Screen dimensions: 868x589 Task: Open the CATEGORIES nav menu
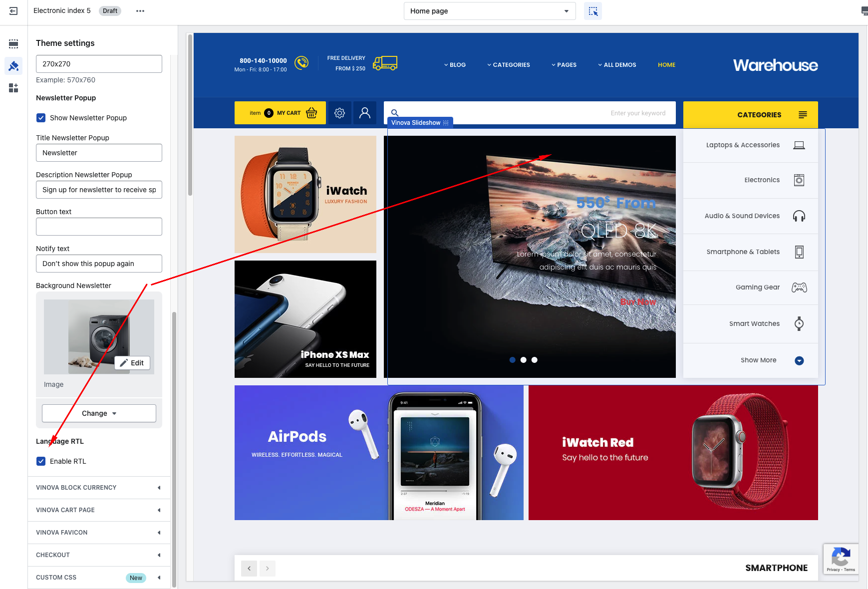coord(509,65)
